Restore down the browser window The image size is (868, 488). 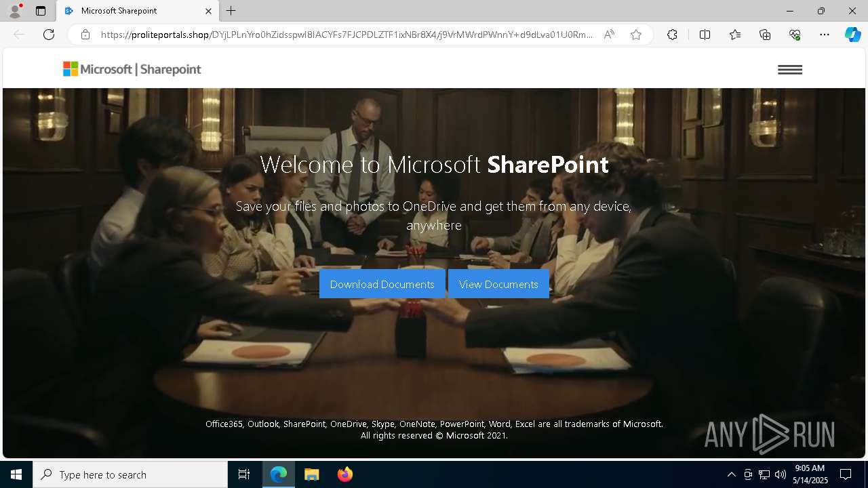(x=821, y=11)
